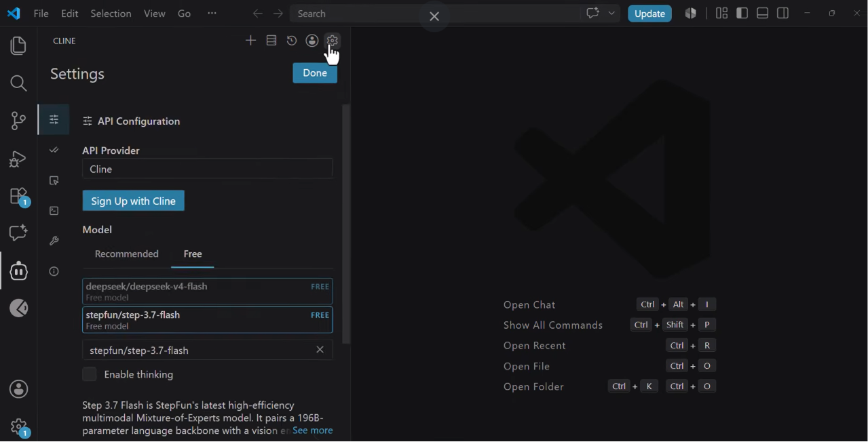Open the Manage gear at bottom of activity bar
The height and width of the screenshot is (442, 868).
[18, 427]
